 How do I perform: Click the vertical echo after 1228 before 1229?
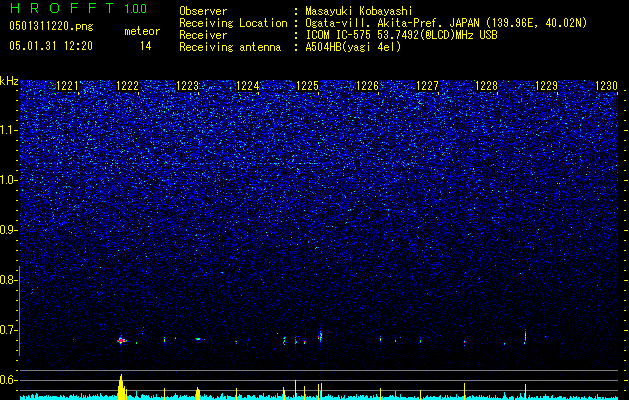[x=525, y=337]
